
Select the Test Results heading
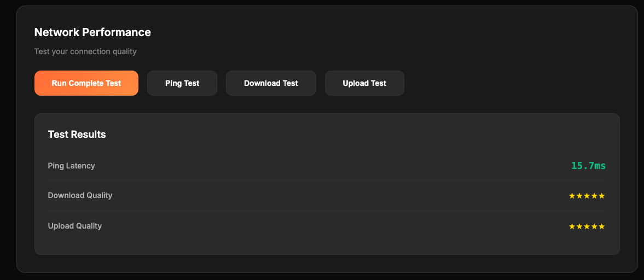pyautogui.click(x=77, y=135)
